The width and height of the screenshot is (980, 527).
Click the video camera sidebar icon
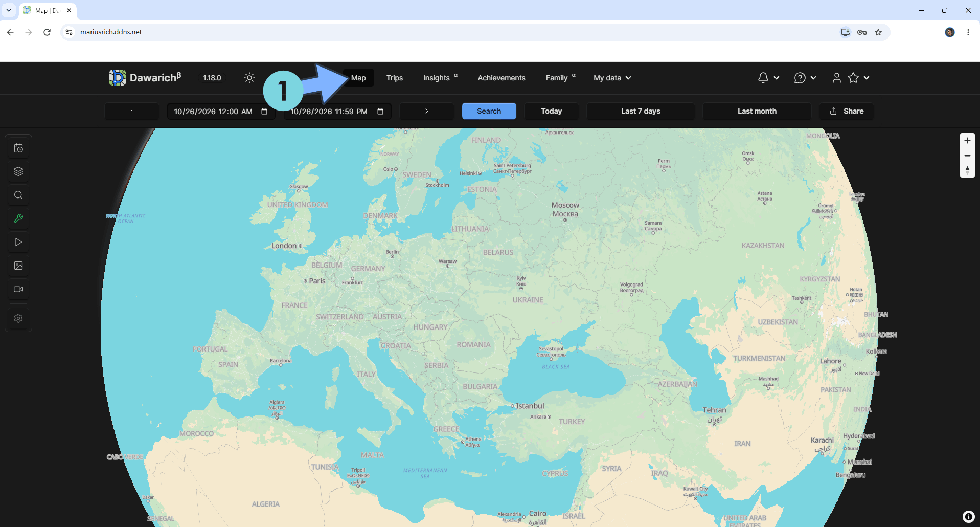click(x=18, y=289)
